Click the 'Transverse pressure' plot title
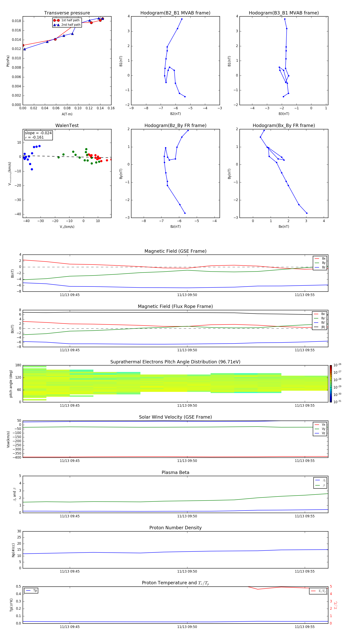Viewport: 351px width, 644px height. (x=67, y=13)
